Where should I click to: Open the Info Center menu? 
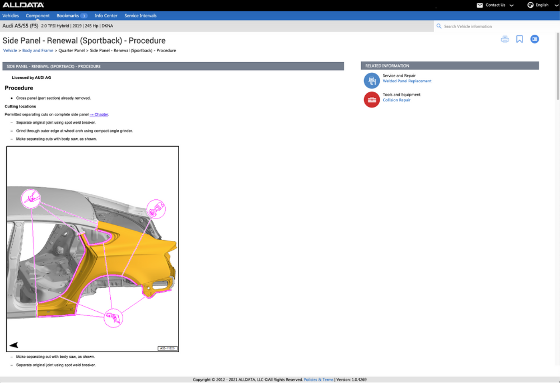coord(106,16)
